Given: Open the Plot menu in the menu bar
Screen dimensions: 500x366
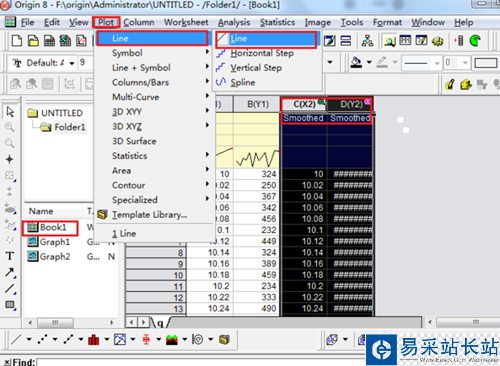Looking at the screenshot, I should coord(106,22).
